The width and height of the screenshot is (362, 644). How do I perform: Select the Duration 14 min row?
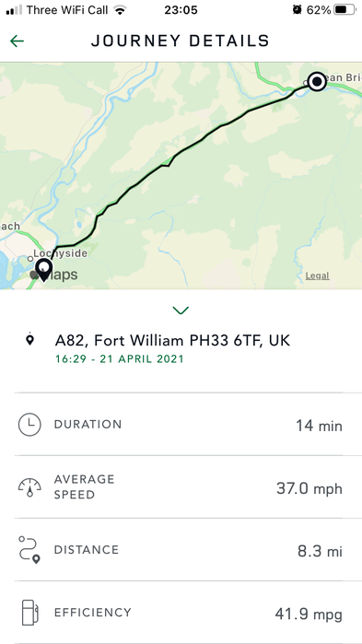tap(181, 425)
